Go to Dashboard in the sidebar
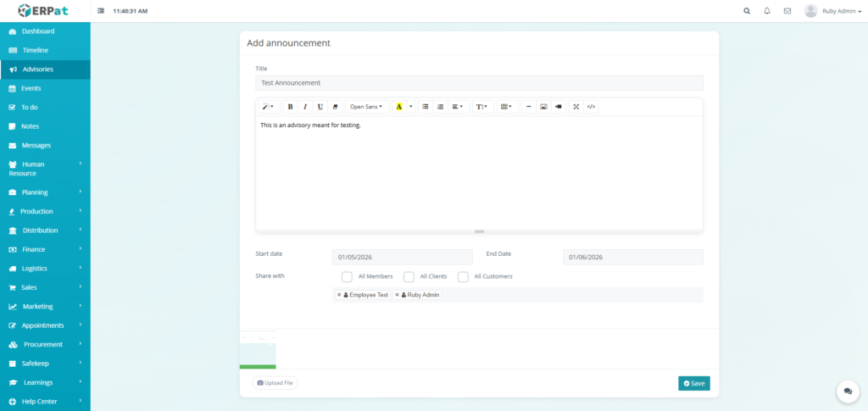The image size is (868, 411). (x=38, y=31)
